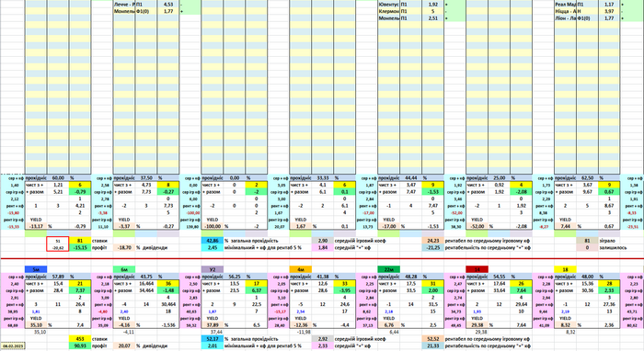Select the red 14 header cell

(x=477, y=269)
